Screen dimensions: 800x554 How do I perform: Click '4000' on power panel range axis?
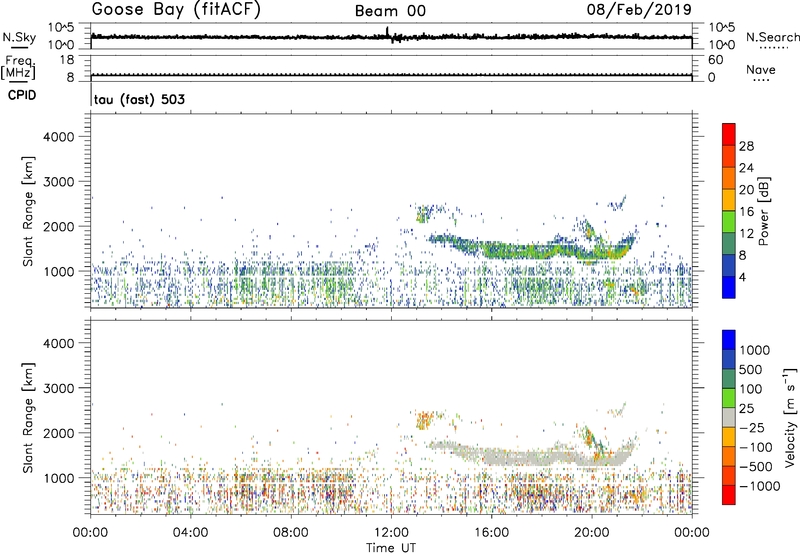59,137
